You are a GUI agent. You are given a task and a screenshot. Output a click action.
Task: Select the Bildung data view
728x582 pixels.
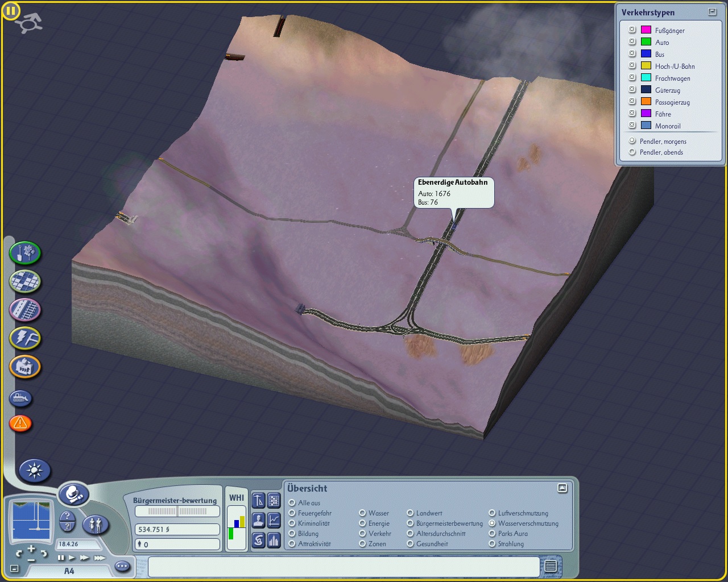[292, 533]
